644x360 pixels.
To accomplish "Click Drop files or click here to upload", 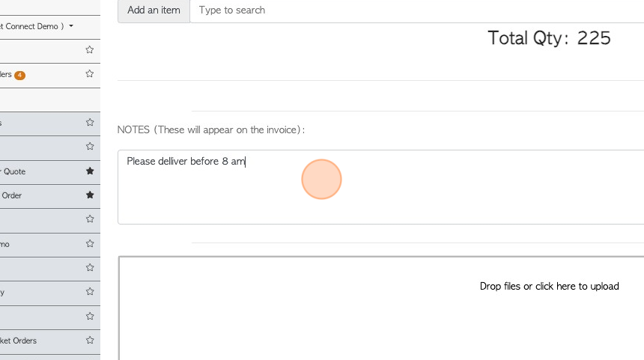I will point(549,286).
